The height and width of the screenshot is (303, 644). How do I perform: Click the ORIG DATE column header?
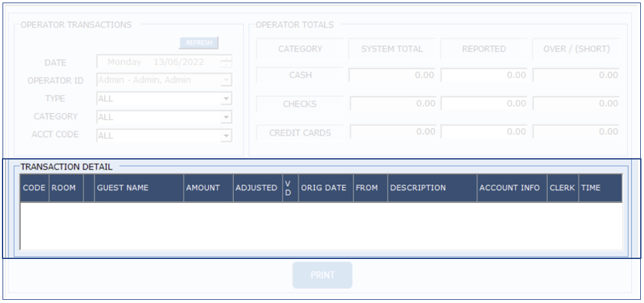325,188
